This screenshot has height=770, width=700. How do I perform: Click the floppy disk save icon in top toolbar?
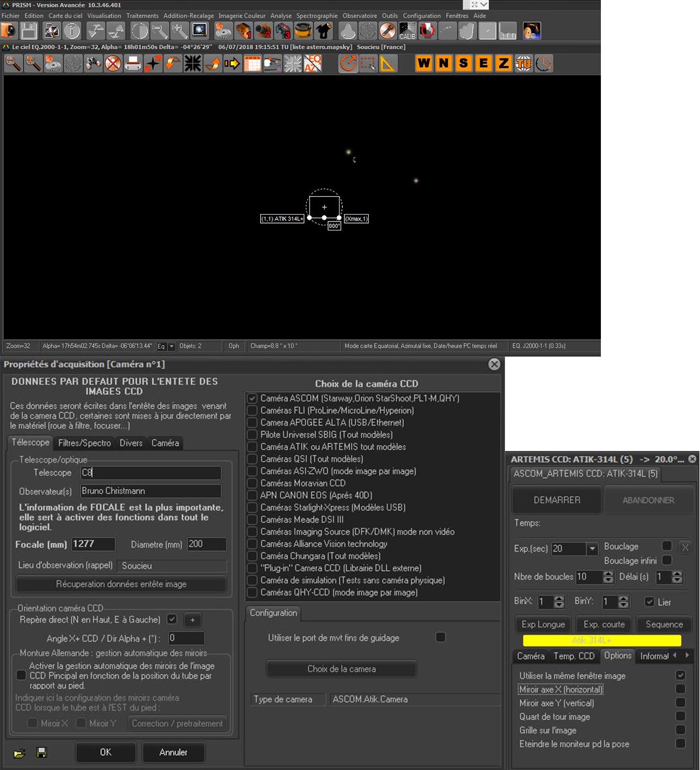click(x=29, y=31)
